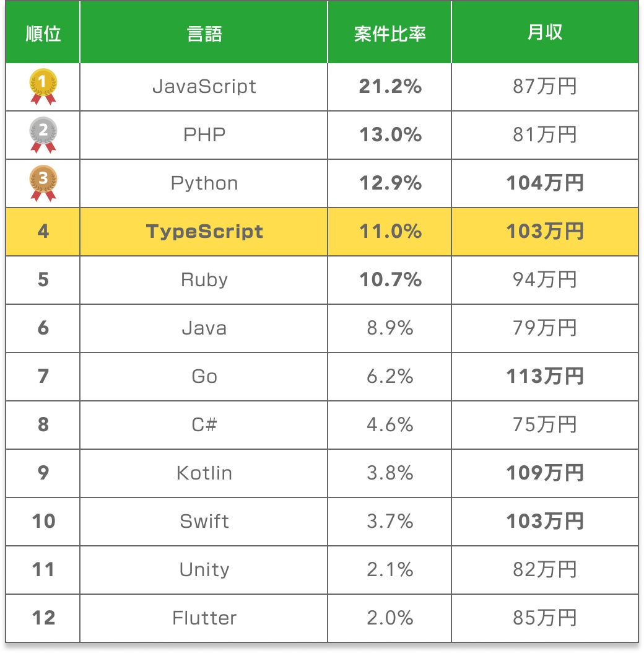This screenshot has width=644, height=653.
Task: Select the Flutter language cell
Action: (x=204, y=618)
